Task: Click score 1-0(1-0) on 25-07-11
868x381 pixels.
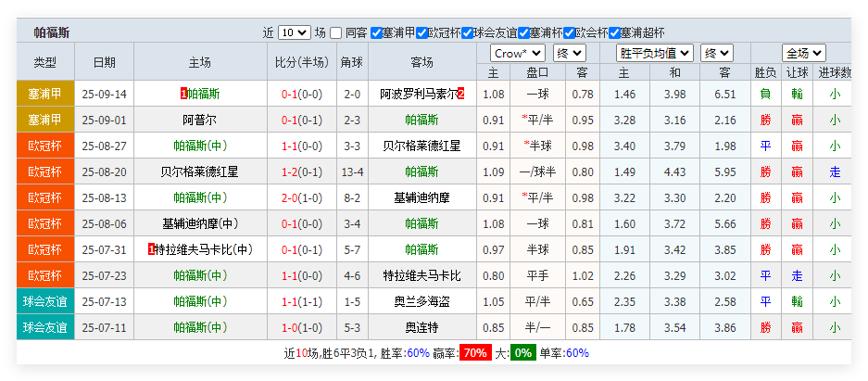Action: click(x=302, y=328)
